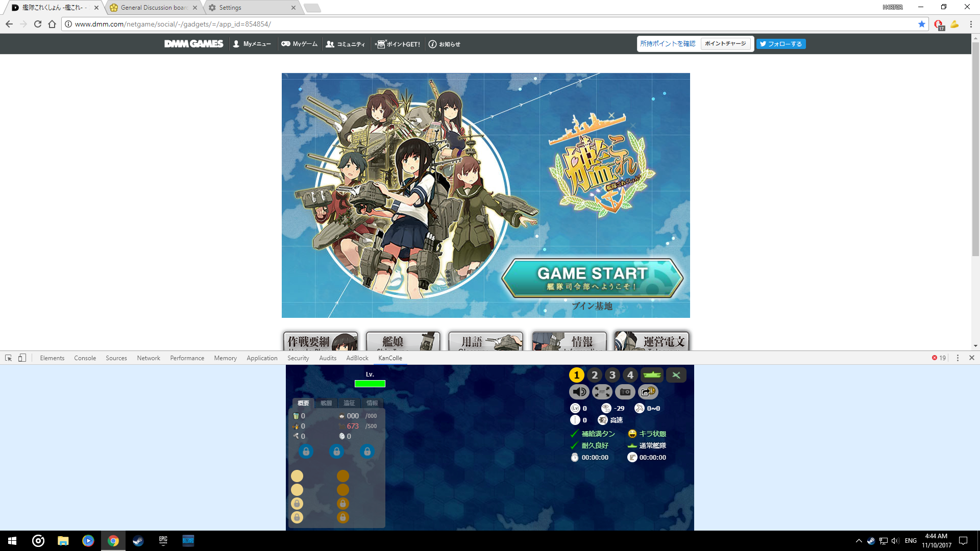Click the Twitter フォローする button
Viewport: 980px width, 551px height.
781,44
